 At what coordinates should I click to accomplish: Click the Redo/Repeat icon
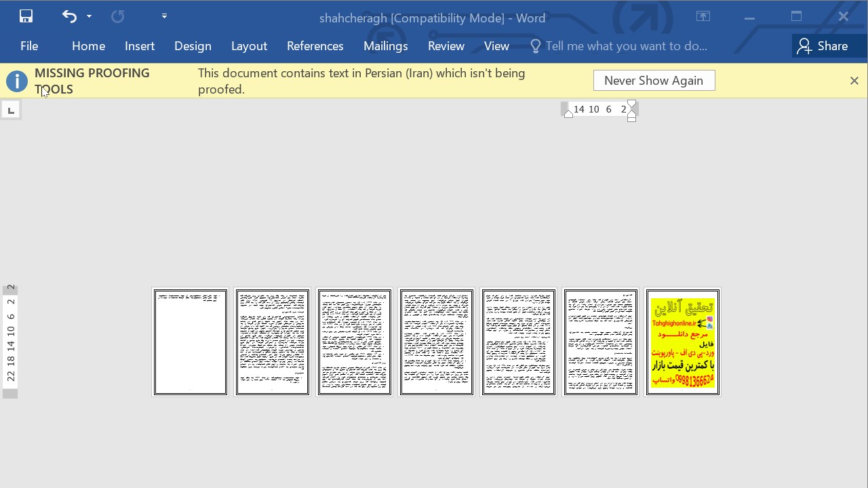(x=117, y=16)
